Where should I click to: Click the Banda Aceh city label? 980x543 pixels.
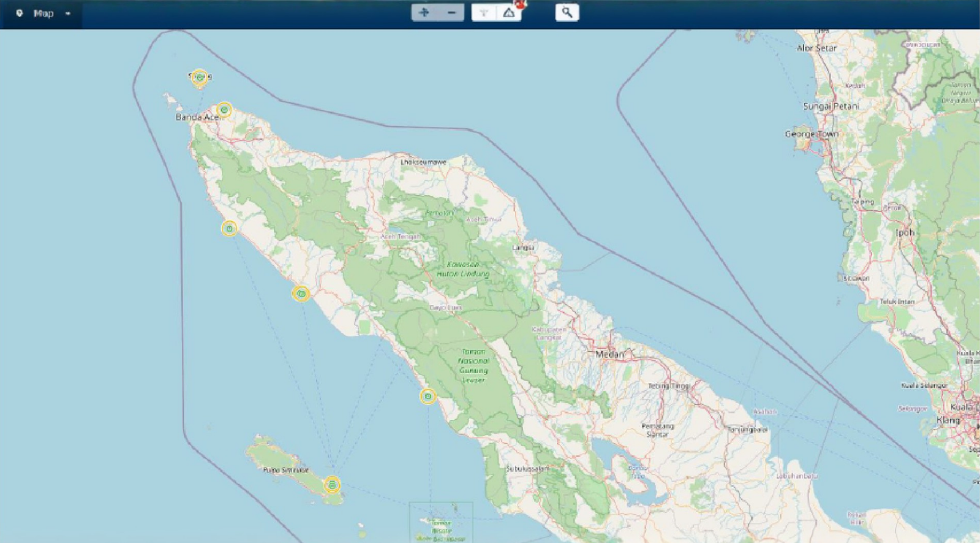coord(196,117)
